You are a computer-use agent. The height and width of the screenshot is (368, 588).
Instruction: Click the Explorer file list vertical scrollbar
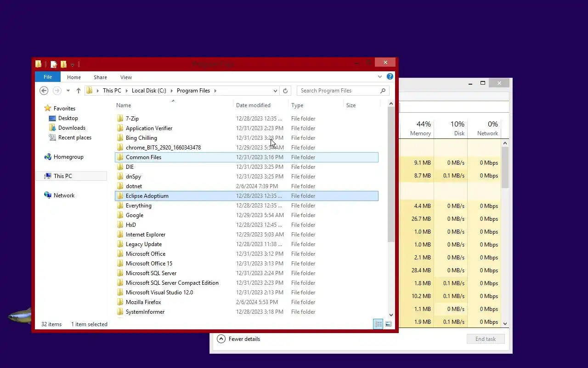point(391,175)
